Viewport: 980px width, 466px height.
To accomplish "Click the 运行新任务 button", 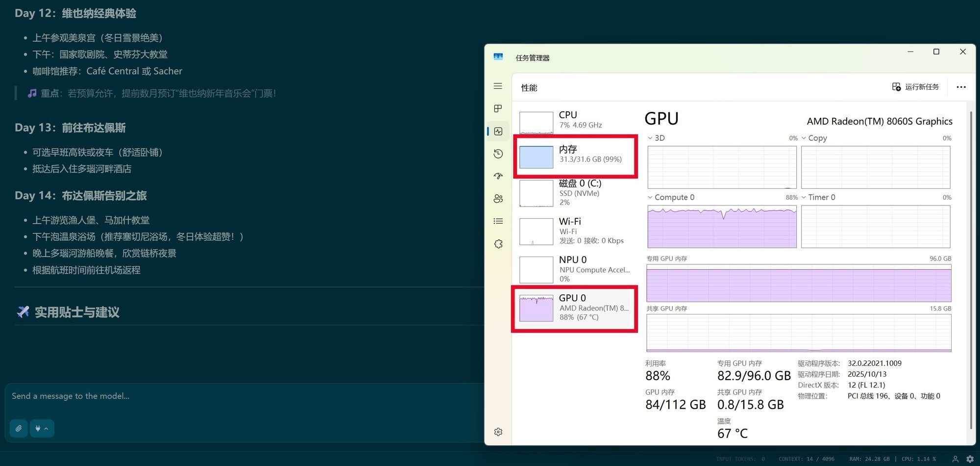I will (x=915, y=87).
